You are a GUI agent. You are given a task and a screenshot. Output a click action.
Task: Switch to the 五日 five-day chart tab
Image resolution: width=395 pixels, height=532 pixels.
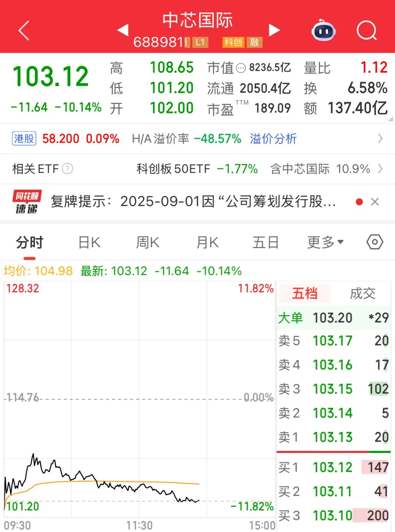pyautogui.click(x=266, y=242)
